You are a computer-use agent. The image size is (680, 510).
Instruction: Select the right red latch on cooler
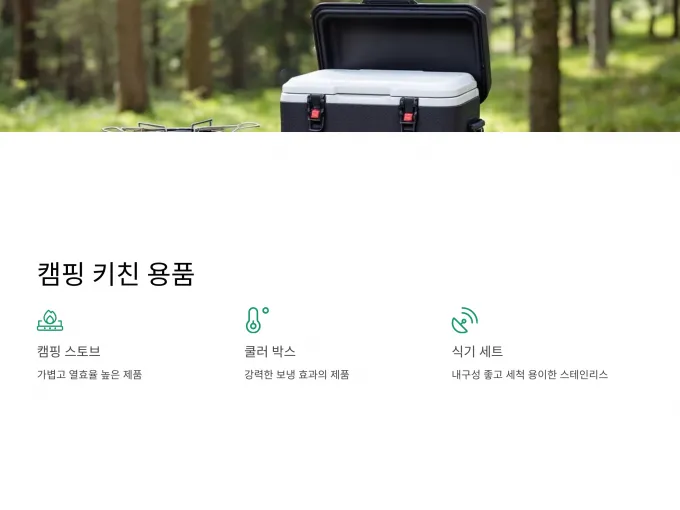[408, 116]
